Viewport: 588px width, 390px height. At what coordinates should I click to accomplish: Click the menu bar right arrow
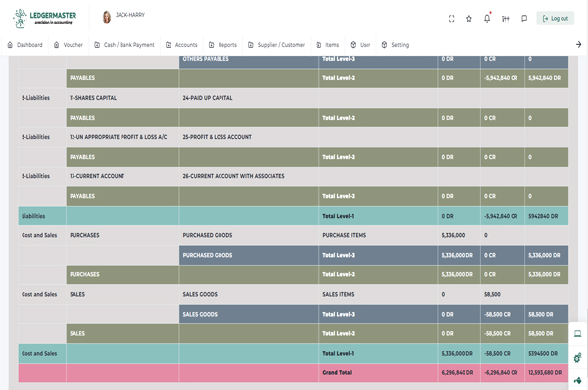pos(578,45)
